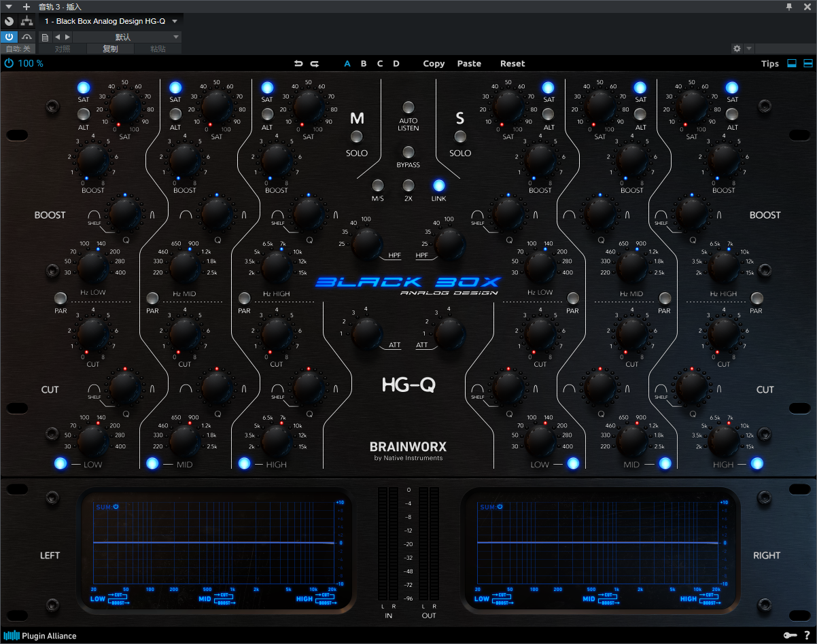This screenshot has width=817, height=644.
Task: Click left LOW band SAT knob
Action: point(125,107)
